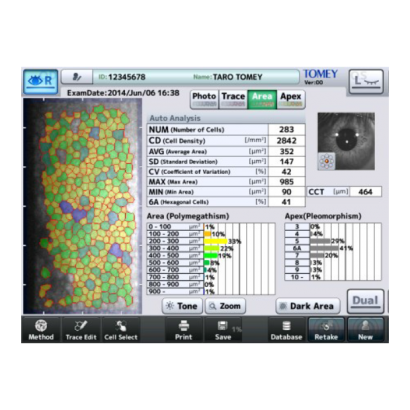Click the Zoom magnifier button
Screen dimensions: 410x410
225,306
